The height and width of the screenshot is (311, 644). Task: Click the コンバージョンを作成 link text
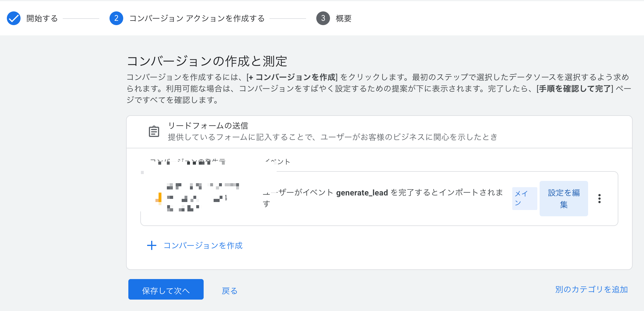203,245
